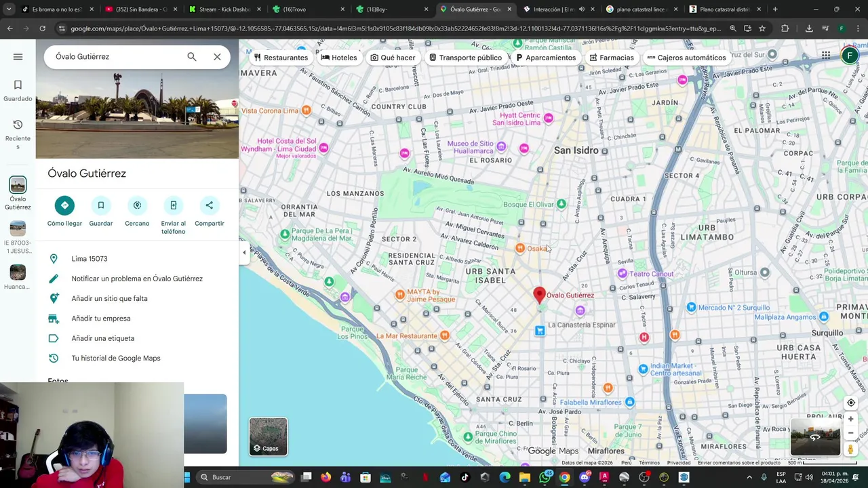Open the Street View preview thumbnail
Viewport: 868px width, 488px height.
coord(815,437)
